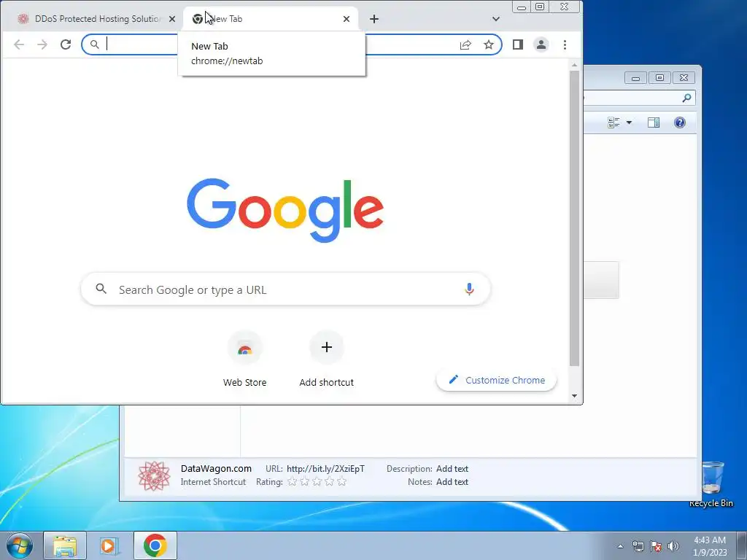Open the Chrome side panel icon
The height and width of the screenshot is (560, 747).
coord(518,44)
